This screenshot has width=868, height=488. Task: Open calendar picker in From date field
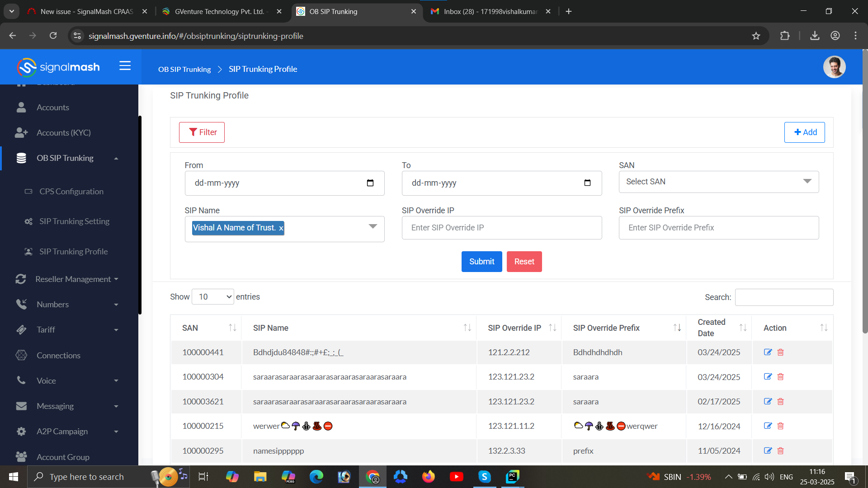click(370, 183)
